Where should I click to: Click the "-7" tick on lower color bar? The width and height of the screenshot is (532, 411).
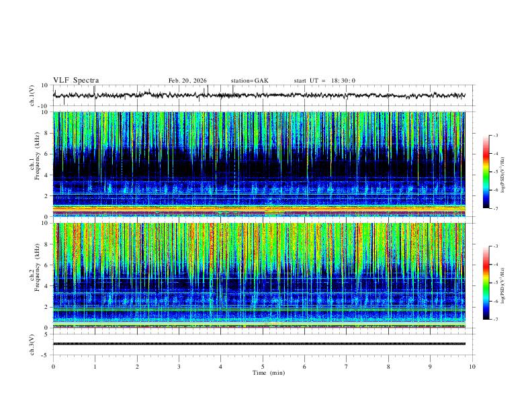[x=495, y=320]
